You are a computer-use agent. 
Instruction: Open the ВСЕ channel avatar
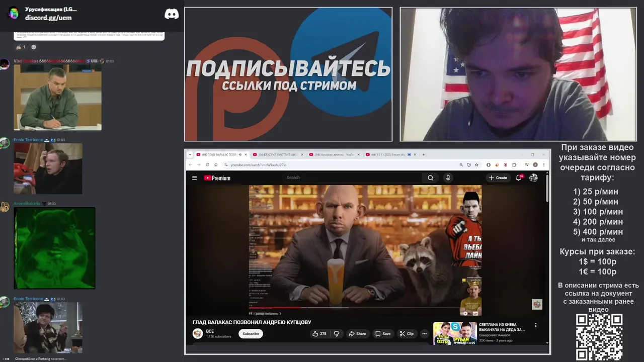coord(198,333)
